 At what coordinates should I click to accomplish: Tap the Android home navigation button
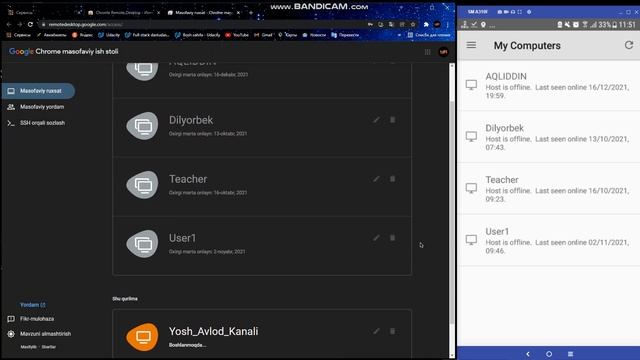pyautogui.click(x=549, y=354)
